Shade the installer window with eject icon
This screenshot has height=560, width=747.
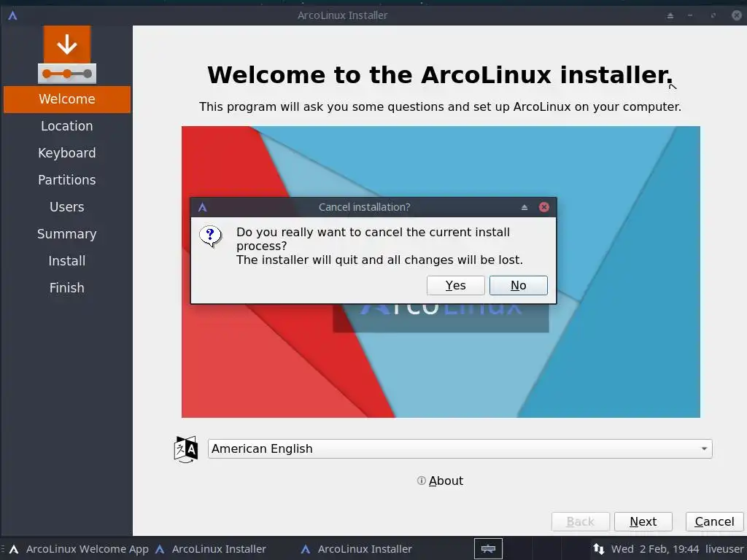point(670,15)
